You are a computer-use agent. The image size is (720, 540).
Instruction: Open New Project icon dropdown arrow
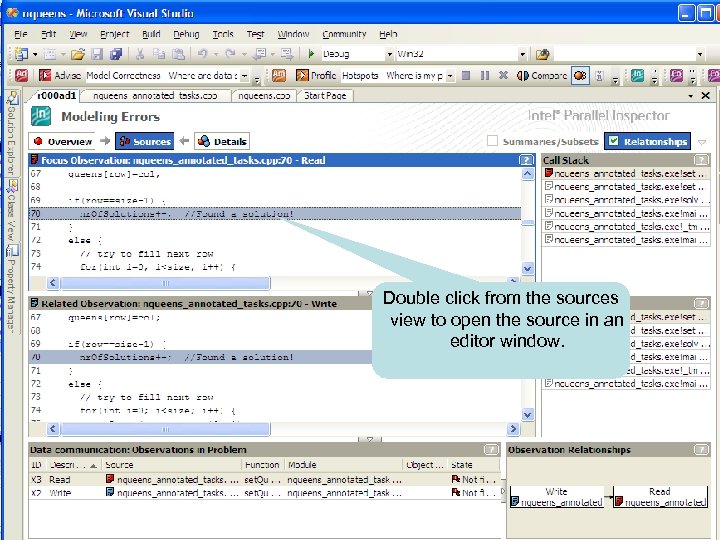[x=35, y=54]
